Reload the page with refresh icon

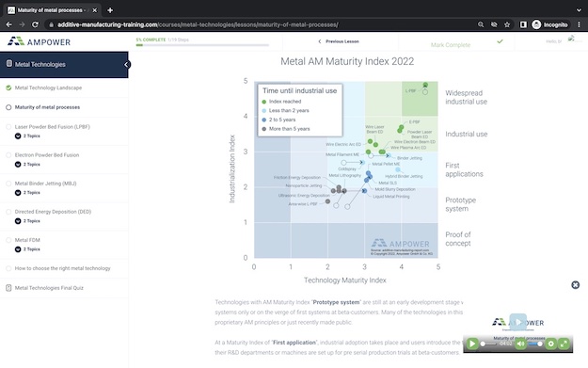click(x=35, y=24)
